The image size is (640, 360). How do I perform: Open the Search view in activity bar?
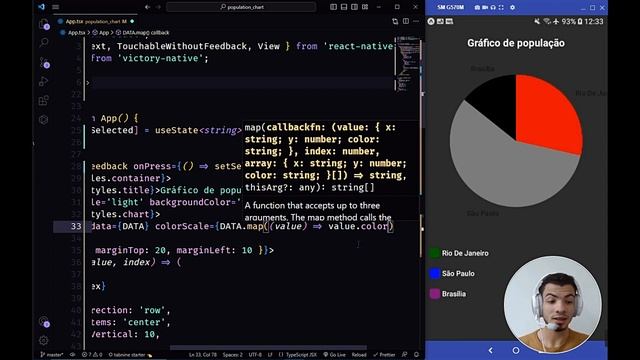point(44,42)
